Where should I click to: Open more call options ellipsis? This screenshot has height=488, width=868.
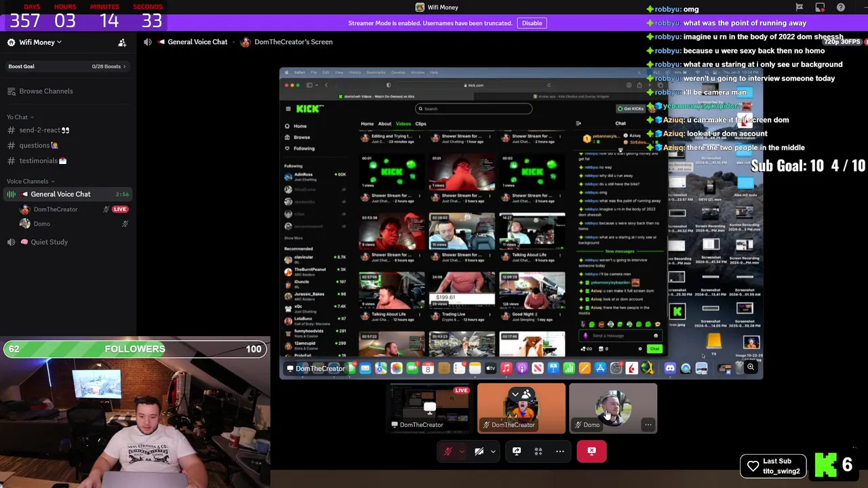pyautogui.click(x=560, y=451)
